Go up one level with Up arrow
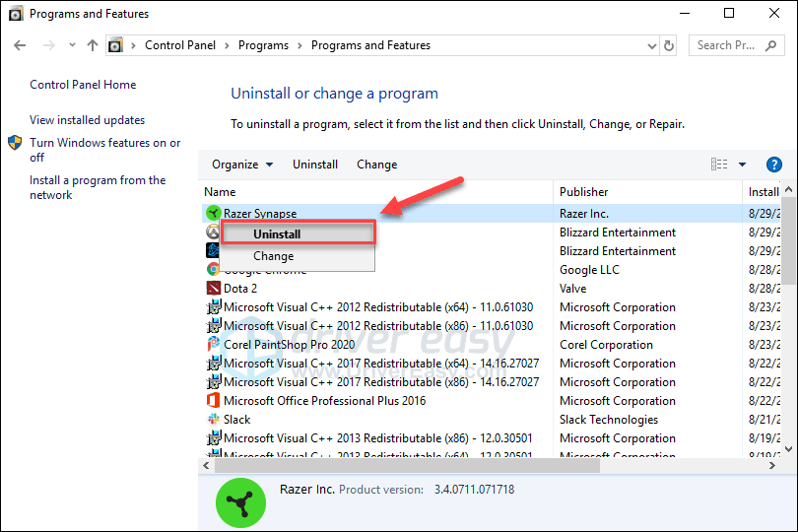Viewport: 798px width, 532px height. (93, 46)
